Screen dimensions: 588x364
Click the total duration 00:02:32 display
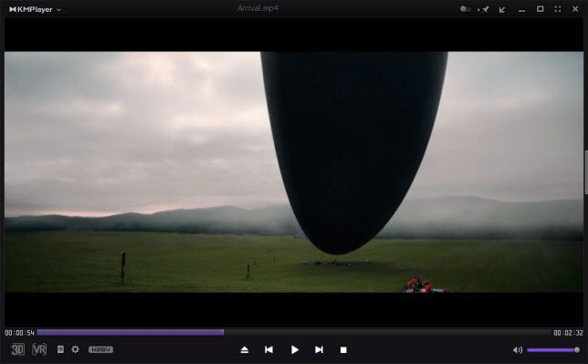click(x=568, y=332)
